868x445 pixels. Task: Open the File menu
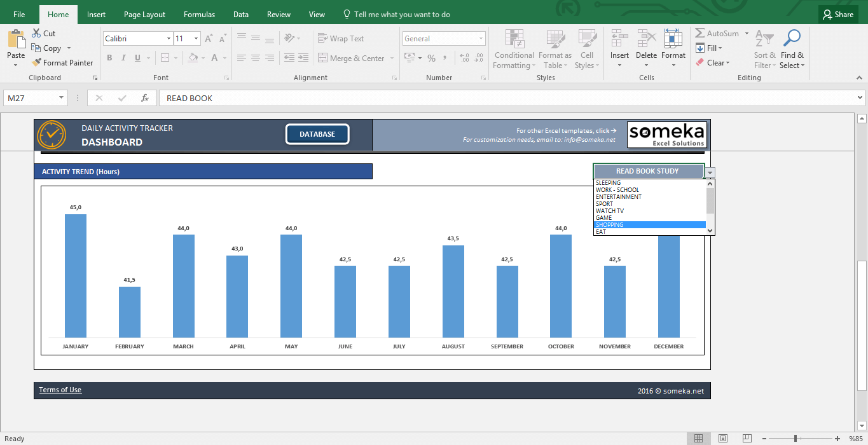19,14
